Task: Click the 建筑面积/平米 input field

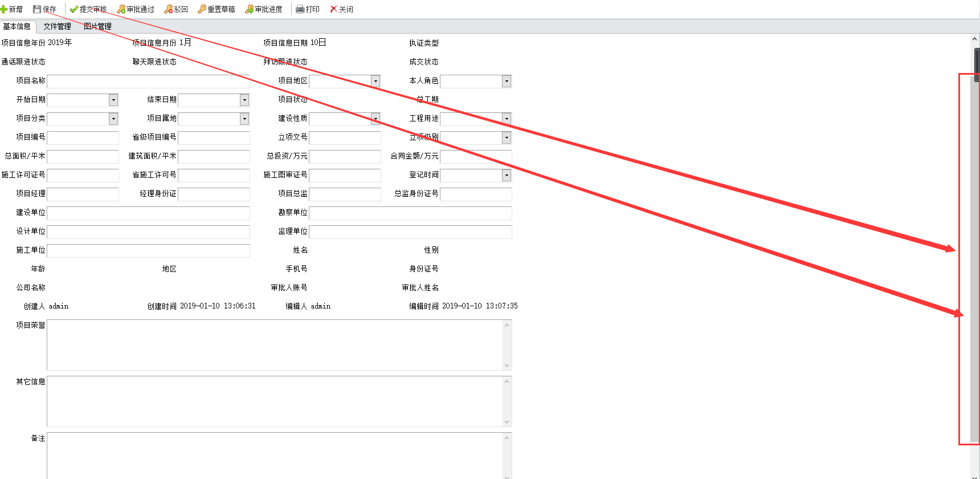Action: pyautogui.click(x=214, y=156)
